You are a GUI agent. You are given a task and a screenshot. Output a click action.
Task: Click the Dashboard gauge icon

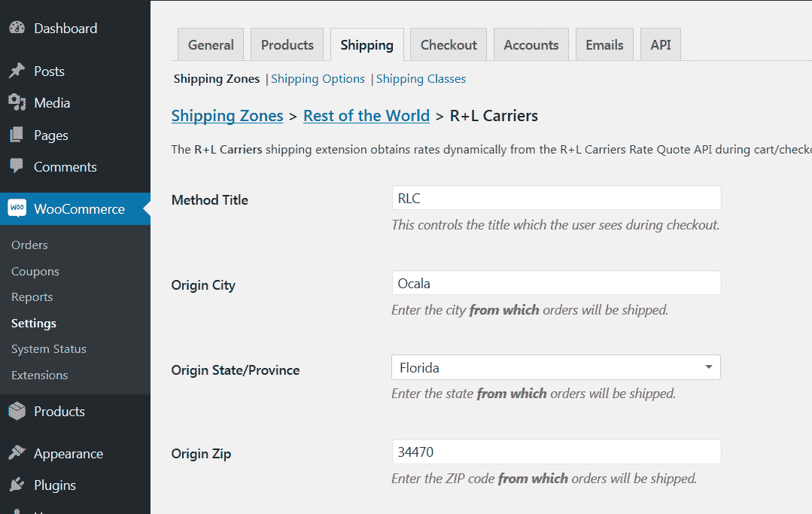point(17,28)
